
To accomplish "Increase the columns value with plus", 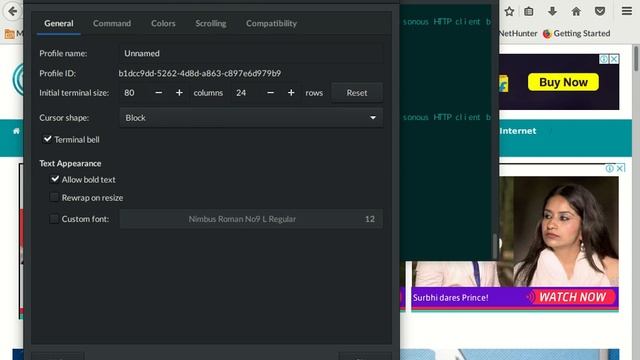I will (179, 93).
